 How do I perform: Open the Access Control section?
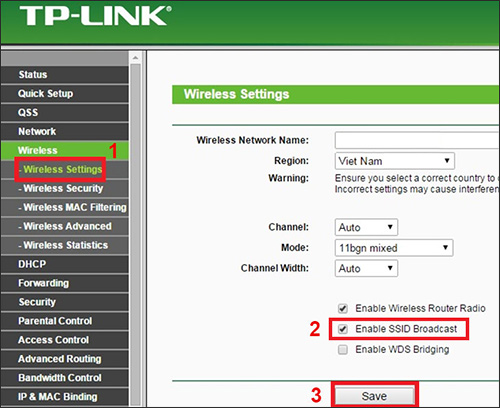pyautogui.click(x=64, y=340)
